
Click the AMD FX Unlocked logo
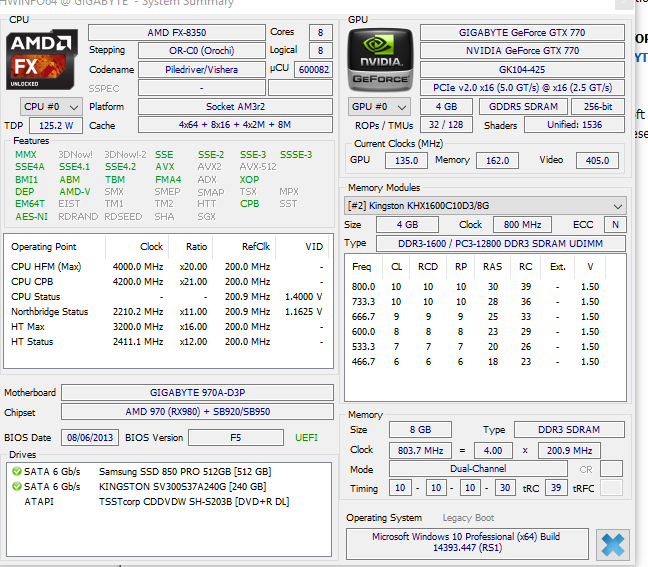[42, 60]
